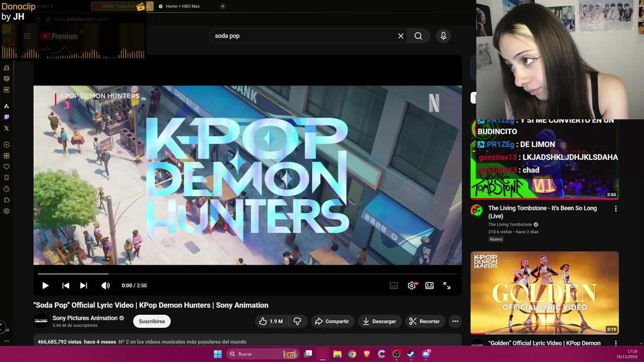Viewport: 644px width, 362px height.
Task: Go to YouTube Premium home logo
Action: click(59, 36)
